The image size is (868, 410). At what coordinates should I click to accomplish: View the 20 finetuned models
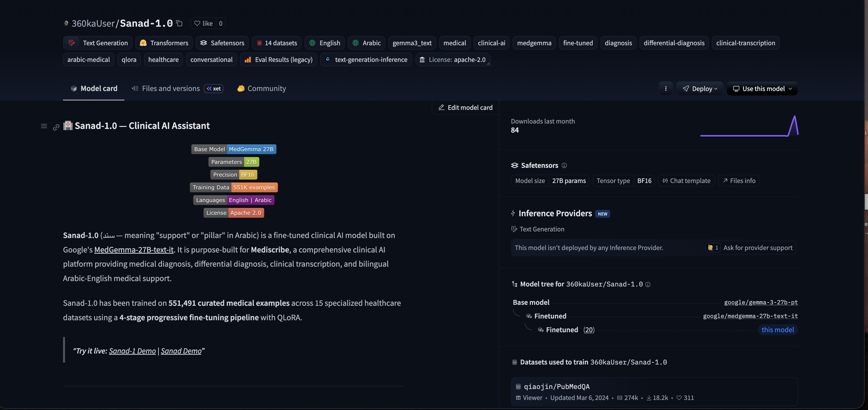589,330
